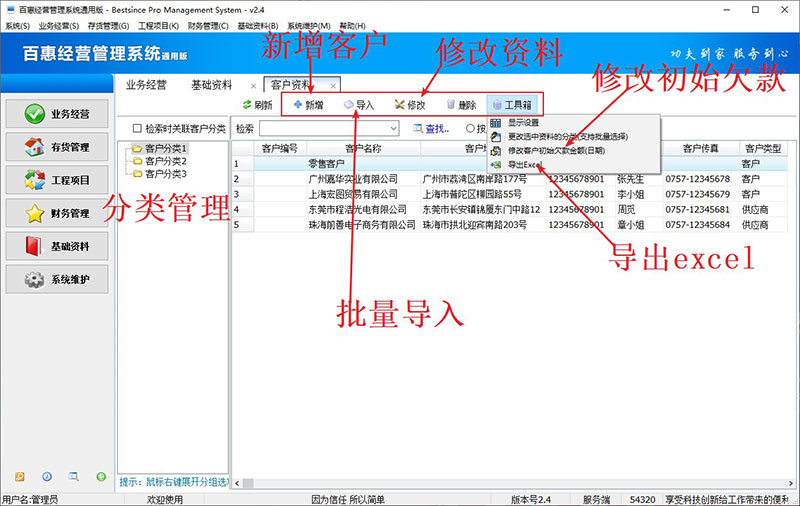This screenshot has height=506, width=800.
Task: Click the magnifier window icon at sidebar bottom
Action: click(x=74, y=476)
